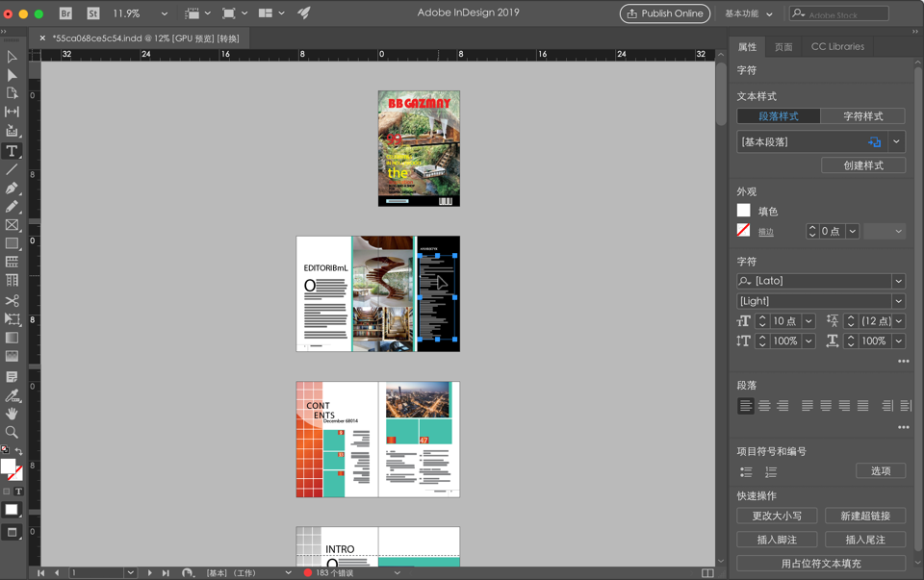Open the [Lato] font family dropdown
This screenshot has width=924, height=580.
point(897,281)
